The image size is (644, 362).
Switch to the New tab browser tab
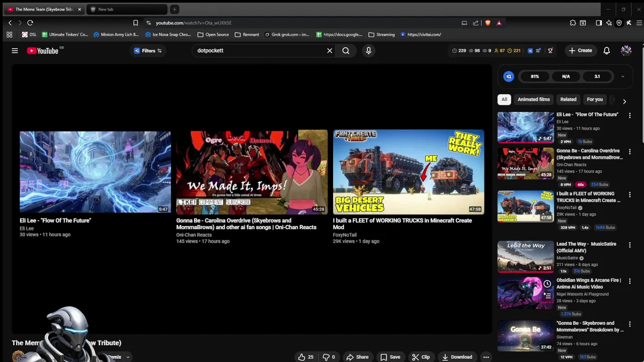pyautogui.click(x=127, y=9)
